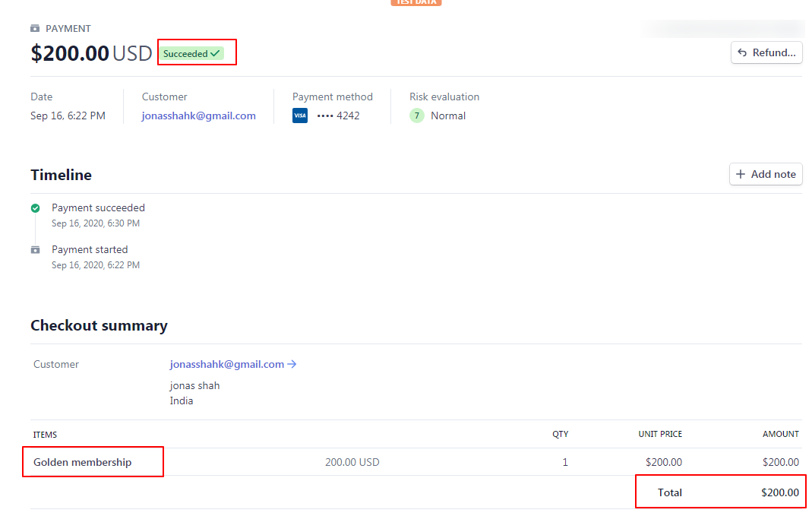
Task: Click the Sep 16, 2020, 6:22 PM timestamp
Action: coord(96,265)
